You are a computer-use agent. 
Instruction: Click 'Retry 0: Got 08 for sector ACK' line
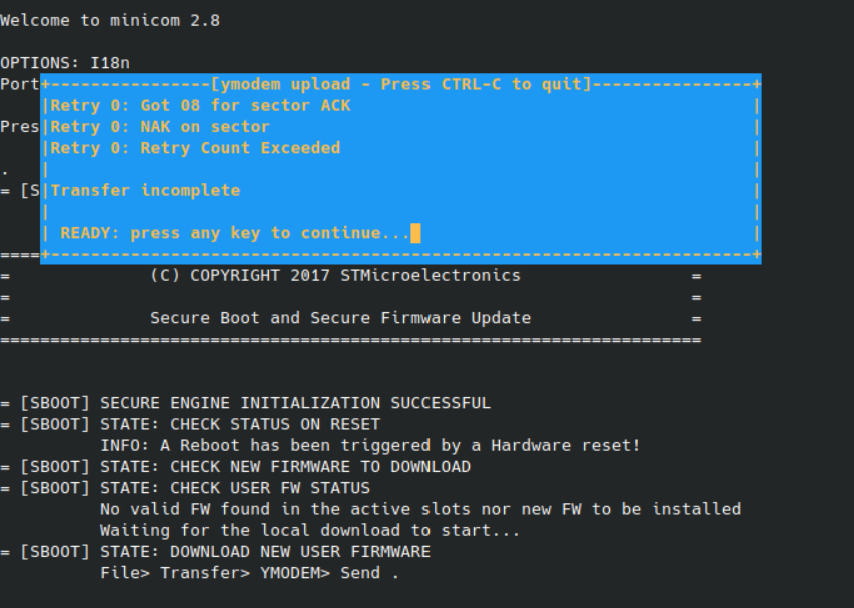pos(200,105)
